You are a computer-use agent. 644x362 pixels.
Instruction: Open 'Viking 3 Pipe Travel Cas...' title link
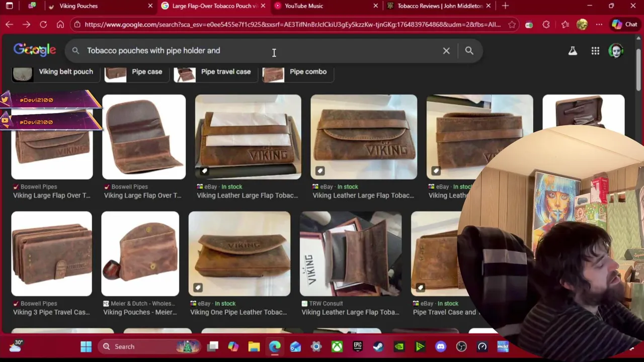[x=51, y=312]
